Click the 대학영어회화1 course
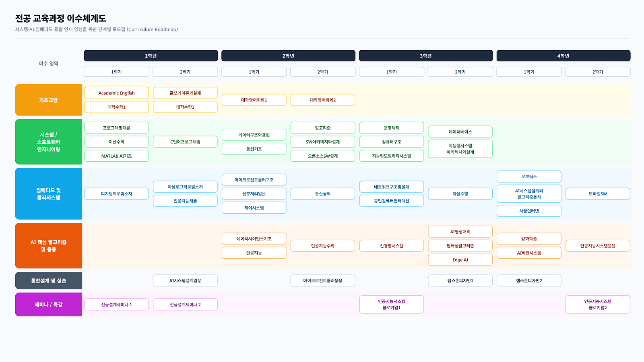Viewport: 644px width, 362px height. click(254, 100)
